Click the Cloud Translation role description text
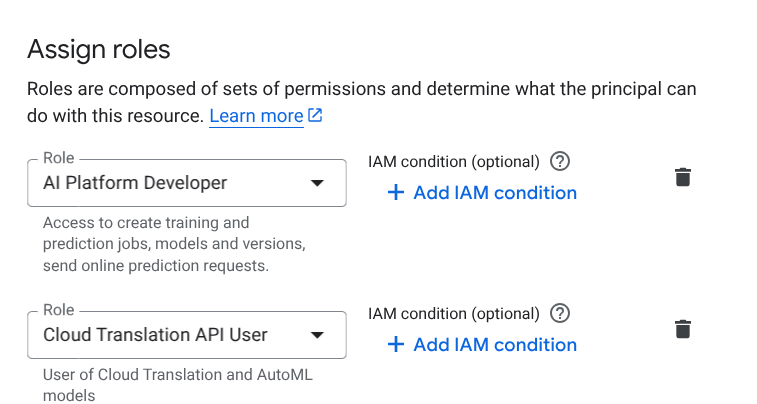Image resolution: width=757 pixels, height=404 pixels. (x=178, y=385)
